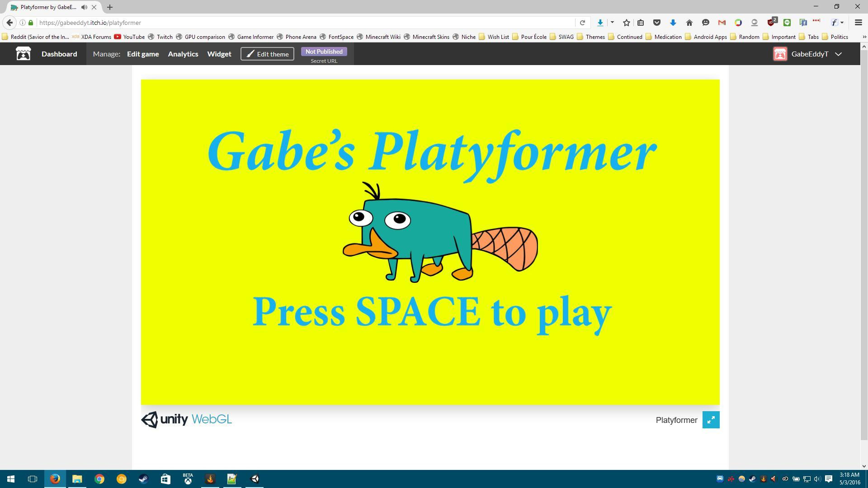Close the Platyformer browser tab

click(94, 7)
